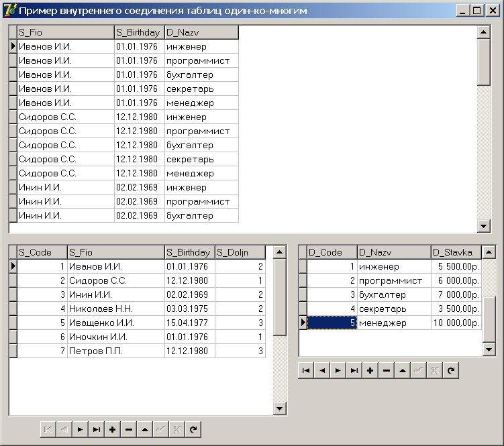
Task: Insert a new record in D_Code table navigator
Action: pyautogui.click(x=370, y=370)
